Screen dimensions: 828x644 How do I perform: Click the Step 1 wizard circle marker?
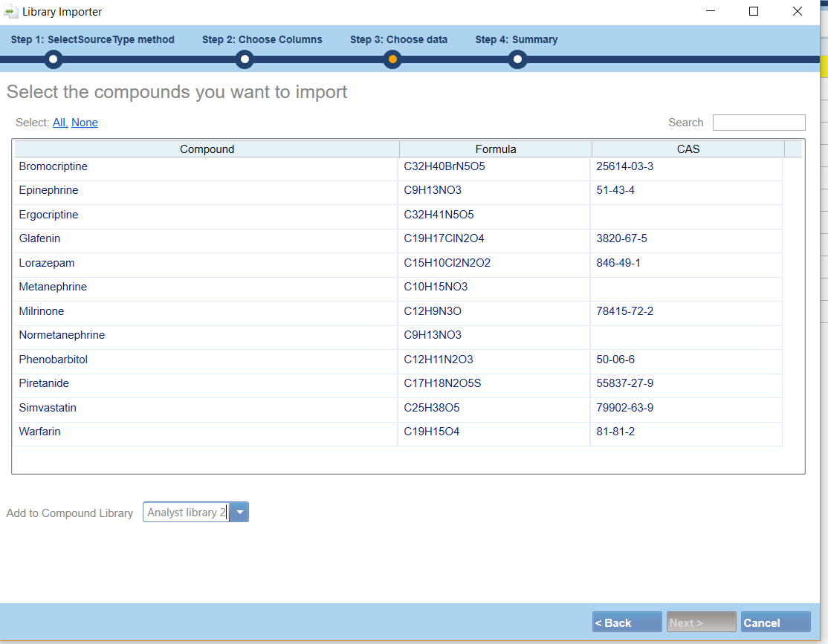[x=53, y=59]
